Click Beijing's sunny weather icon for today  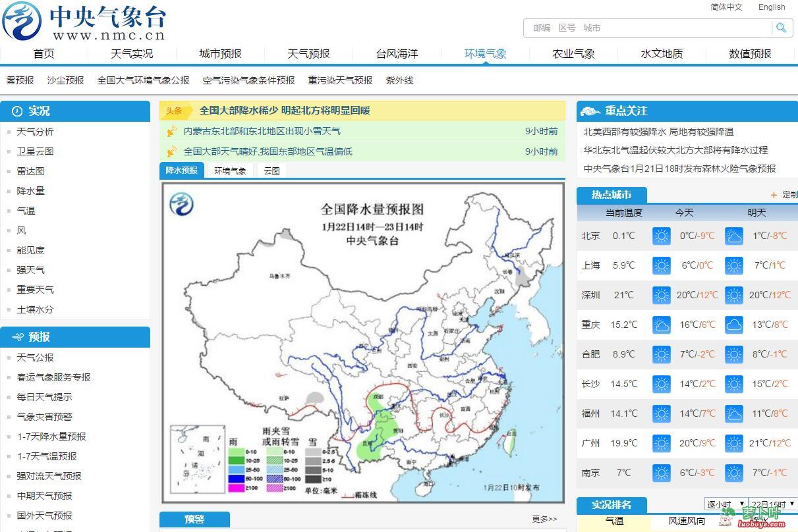click(x=661, y=236)
